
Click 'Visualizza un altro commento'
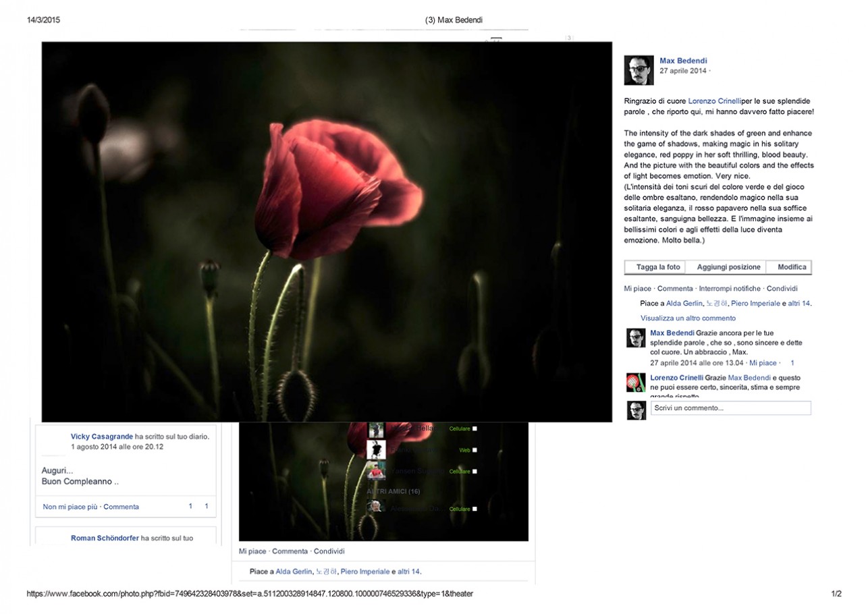(688, 318)
